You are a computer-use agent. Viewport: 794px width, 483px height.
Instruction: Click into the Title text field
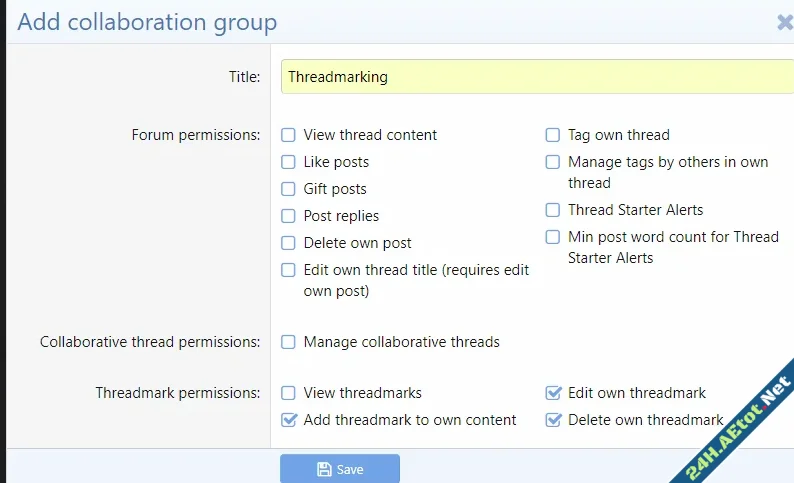[x=537, y=76]
